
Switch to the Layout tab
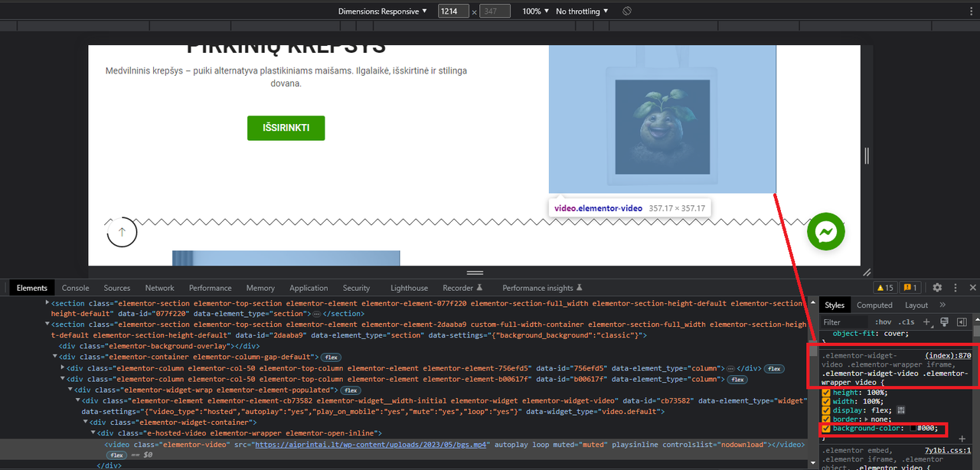(916, 305)
